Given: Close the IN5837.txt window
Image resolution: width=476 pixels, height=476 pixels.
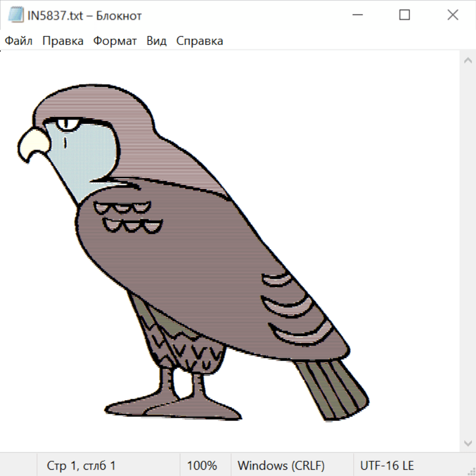Looking at the screenshot, I should point(453,15).
